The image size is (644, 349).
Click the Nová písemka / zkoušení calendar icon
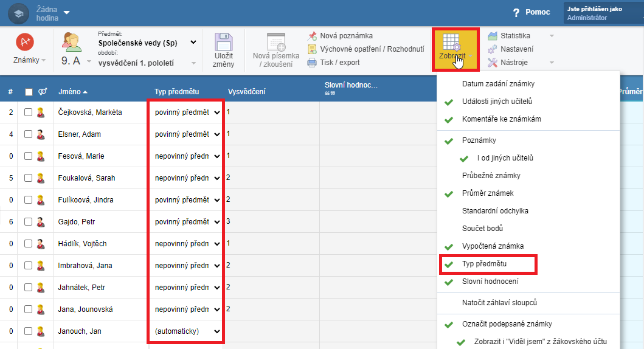(276, 42)
